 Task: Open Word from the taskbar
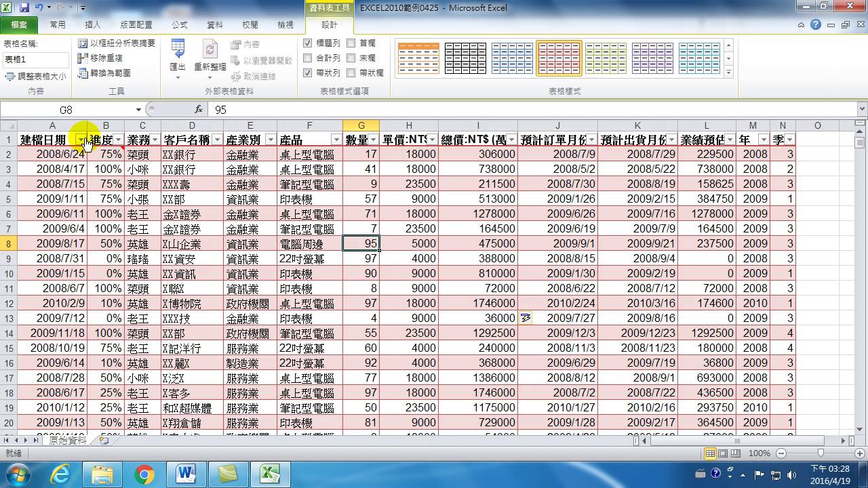click(x=185, y=473)
